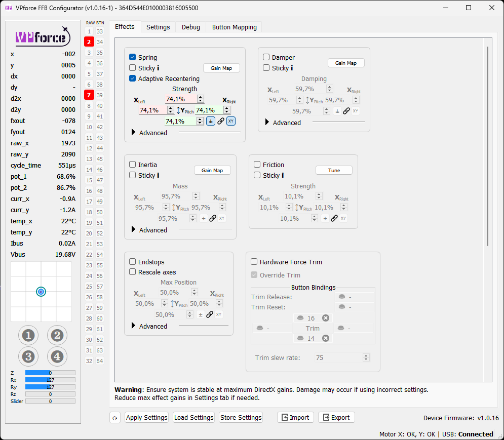Toggle the ± symmetric button in Spring panel
Screen dimensions: 504x440
click(211, 121)
